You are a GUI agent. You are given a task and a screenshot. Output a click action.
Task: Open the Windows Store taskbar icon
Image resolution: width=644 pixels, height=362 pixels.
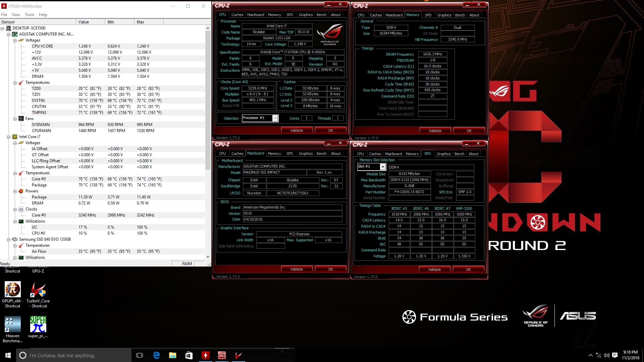click(x=189, y=355)
